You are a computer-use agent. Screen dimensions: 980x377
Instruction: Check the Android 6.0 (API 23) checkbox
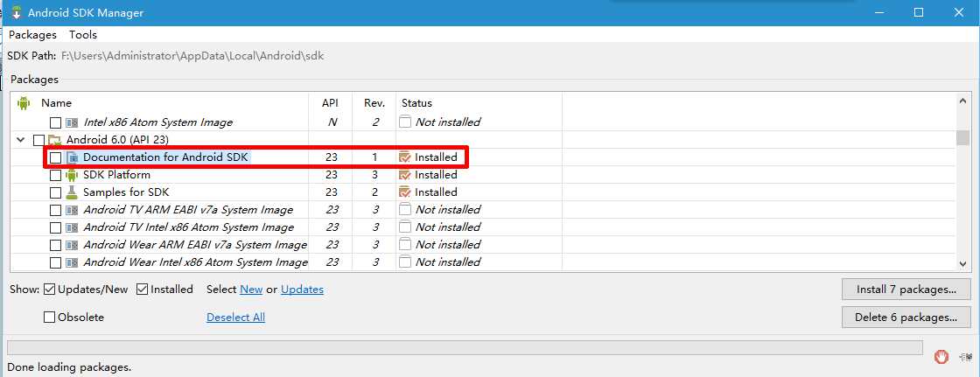tap(38, 140)
